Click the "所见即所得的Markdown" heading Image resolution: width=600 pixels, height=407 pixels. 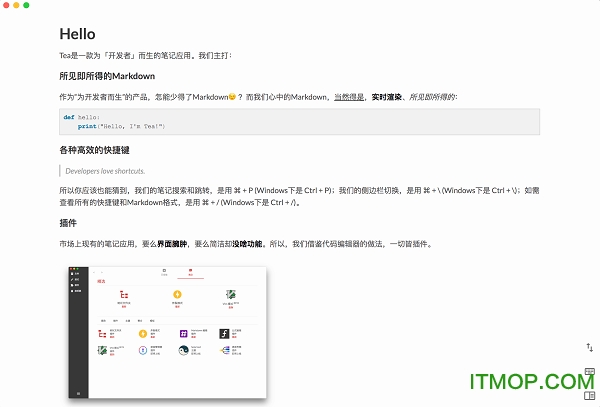107,76
